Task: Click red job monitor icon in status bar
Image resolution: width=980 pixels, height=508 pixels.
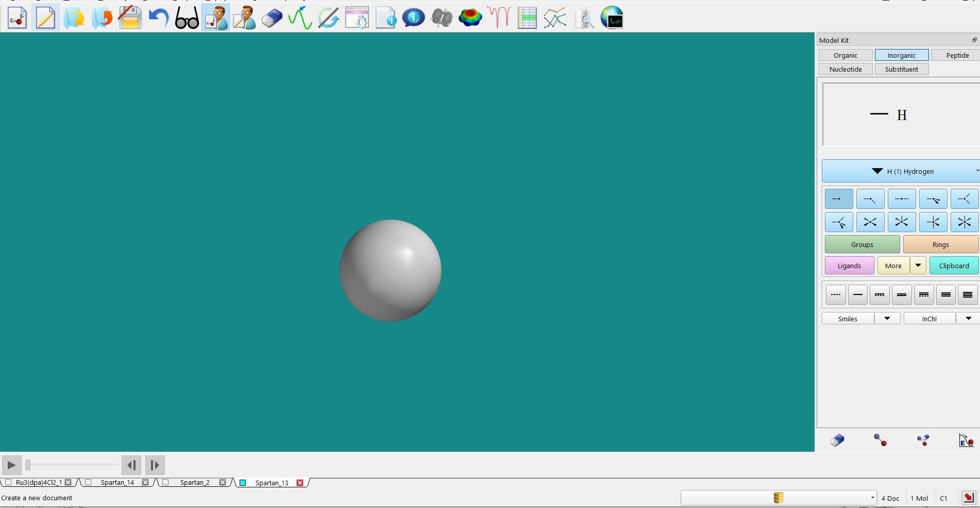Action: point(969,498)
